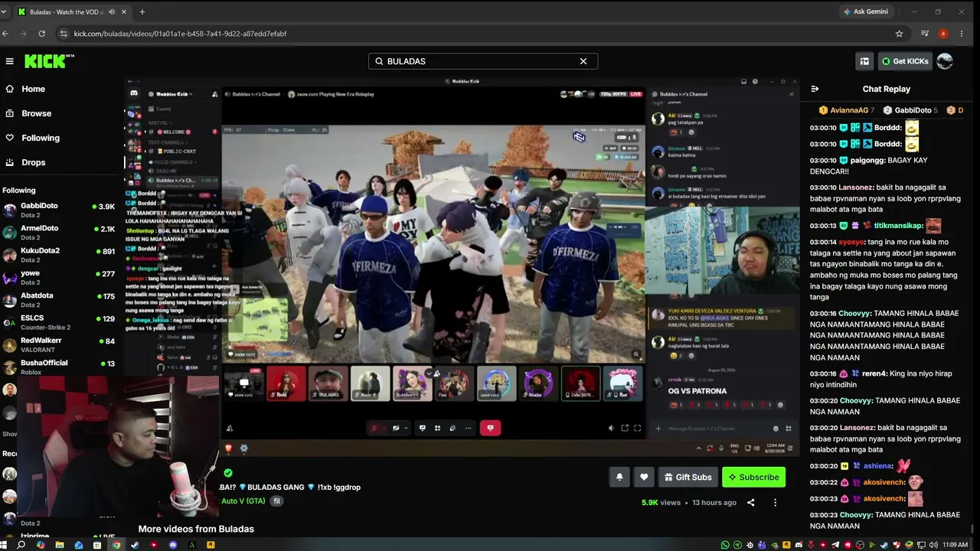Click ashiena username in chat replay
980x551 pixels.
(x=878, y=466)
